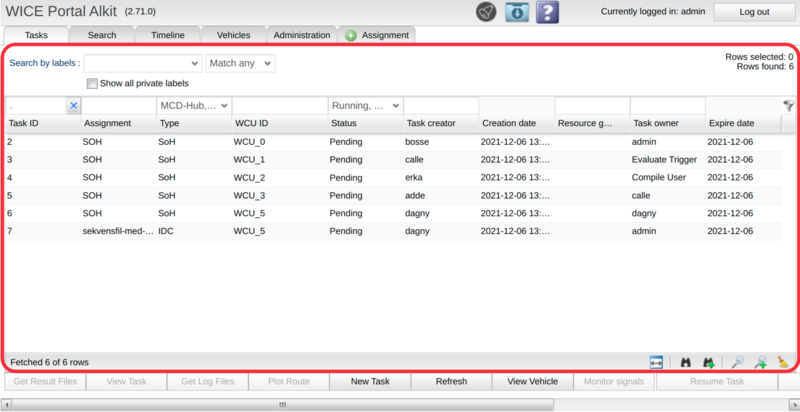Click the horizontal scrollbar thumb at bottom
The image size is (800, 412).
pyautogui.click(x=283, y=405)
